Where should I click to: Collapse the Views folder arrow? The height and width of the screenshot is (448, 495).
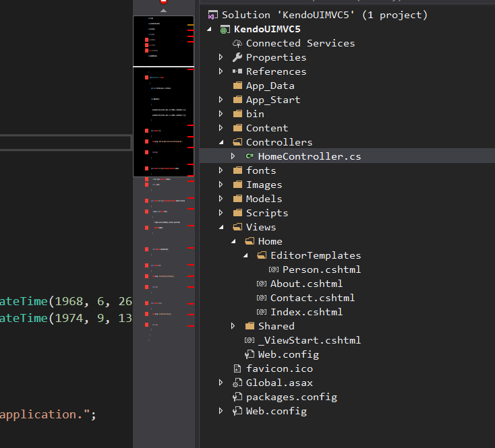221,227
